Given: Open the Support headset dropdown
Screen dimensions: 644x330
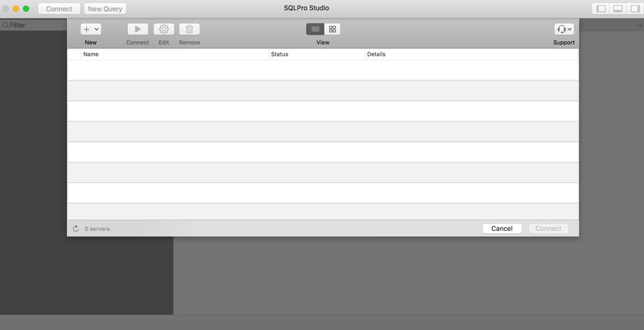Looking at the screenshot, I should pyautogui.click(x=564, y=29).
